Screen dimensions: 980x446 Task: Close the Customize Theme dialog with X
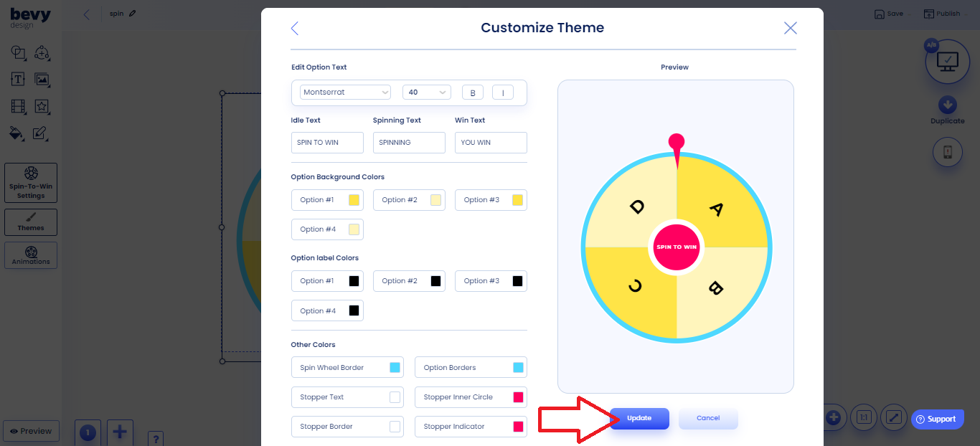790,28
